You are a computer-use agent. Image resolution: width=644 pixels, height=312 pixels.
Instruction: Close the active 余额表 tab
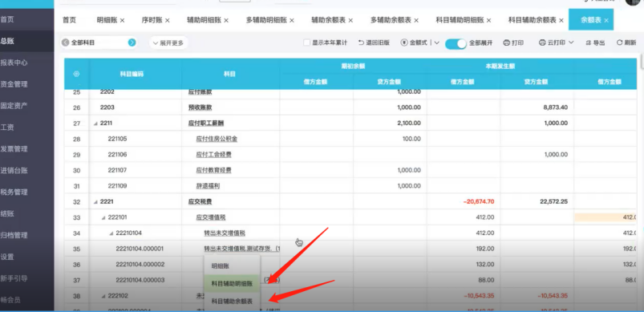(x=606, y=21)
